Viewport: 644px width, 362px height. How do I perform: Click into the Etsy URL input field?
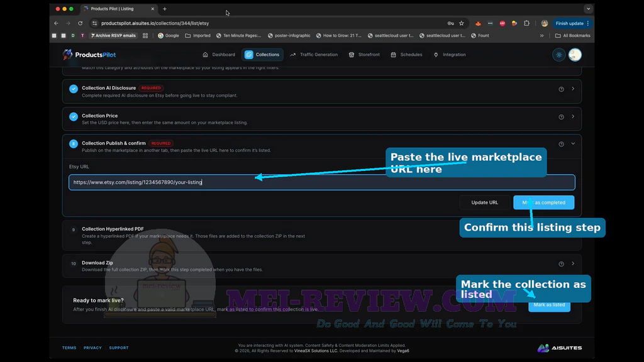tap(322, 182)
